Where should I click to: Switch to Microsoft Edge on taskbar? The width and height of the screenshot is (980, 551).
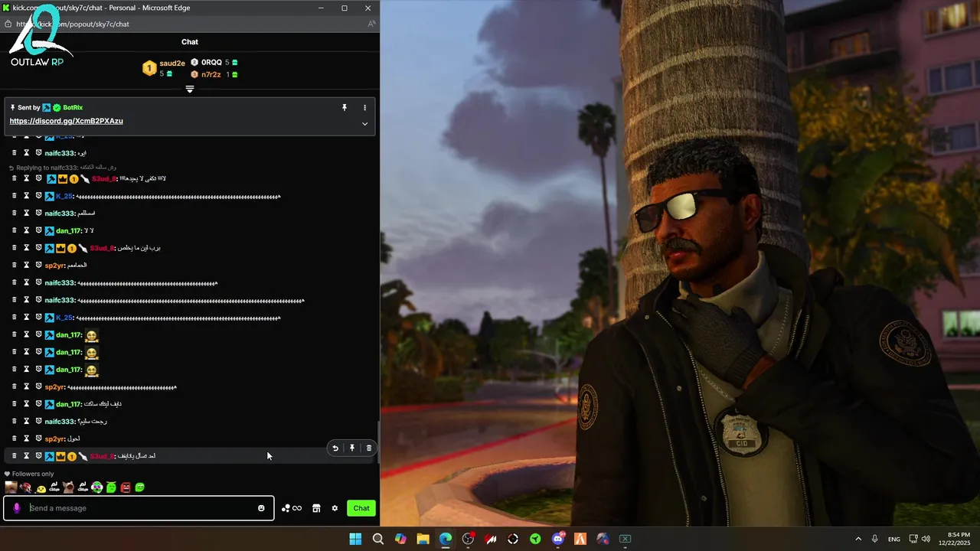point(446,539)
